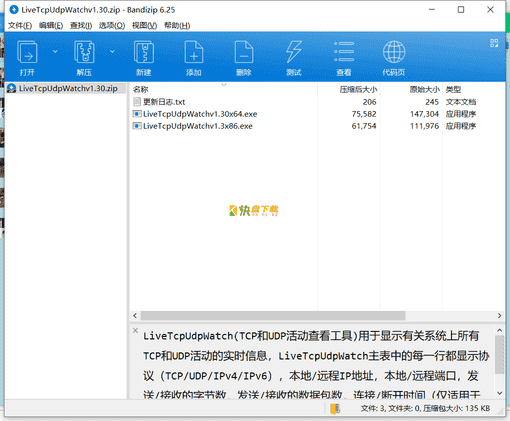This screenshot has height=421, width=510.
Task: Click the View (查看) list icon
Action: pos(344,52)
